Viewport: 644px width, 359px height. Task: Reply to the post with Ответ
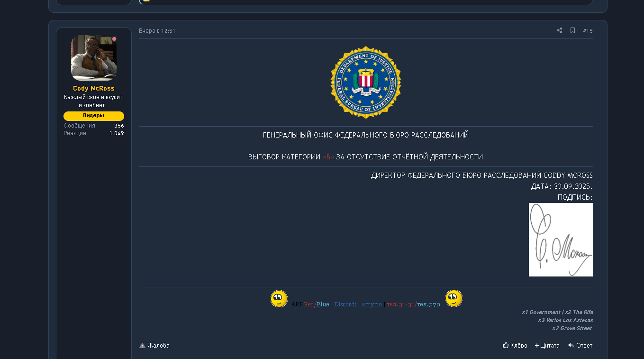pos(580,345)
